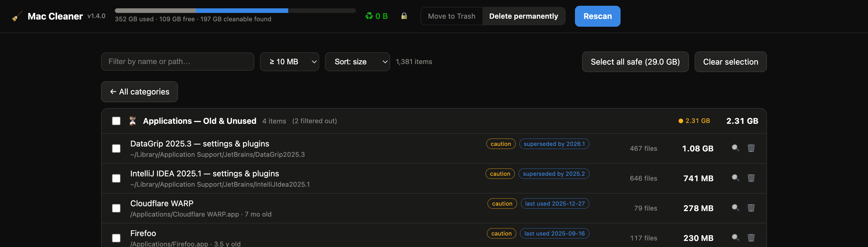Select all in Applications — Old & Unused

116,121
